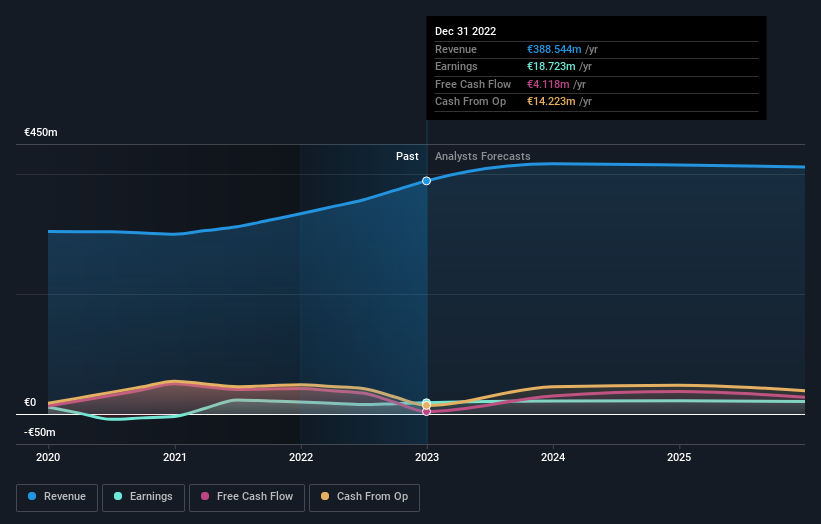This screenshot has height=524, width=821.
Task: Click the 'Free Cash Flow' label in tooltip
Action: (473, 84)
